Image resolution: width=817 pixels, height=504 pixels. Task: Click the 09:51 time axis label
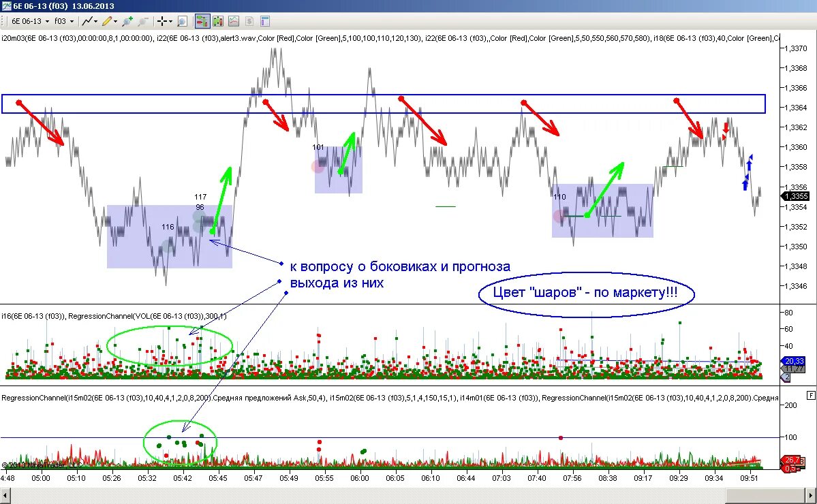750,478
